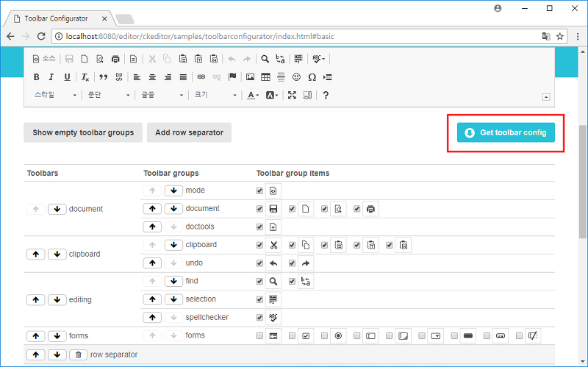Click the New Page icon in editor toolbar
This screenshot has height=367, width=588.
coord(85,59)
